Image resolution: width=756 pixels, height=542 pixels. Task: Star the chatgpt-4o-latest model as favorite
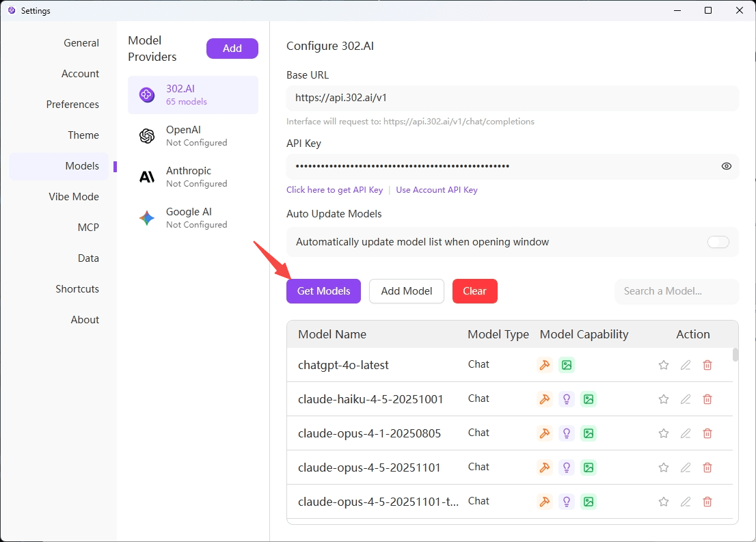tap(663, 365)
